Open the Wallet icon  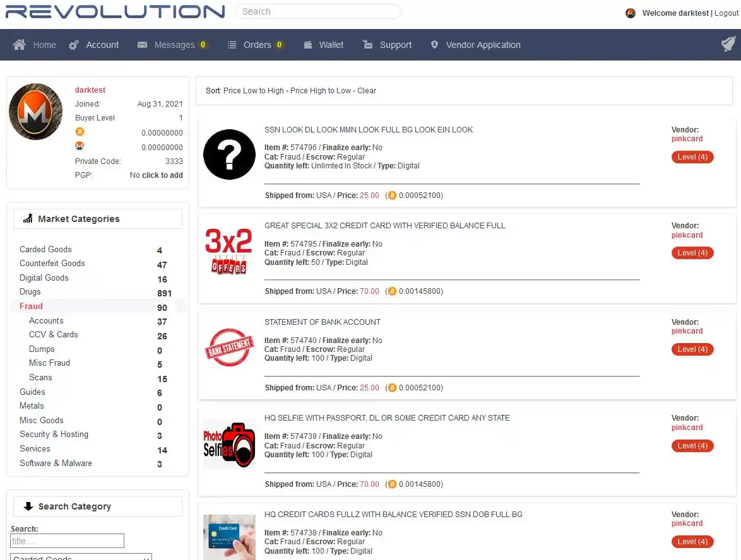point(308,45)
